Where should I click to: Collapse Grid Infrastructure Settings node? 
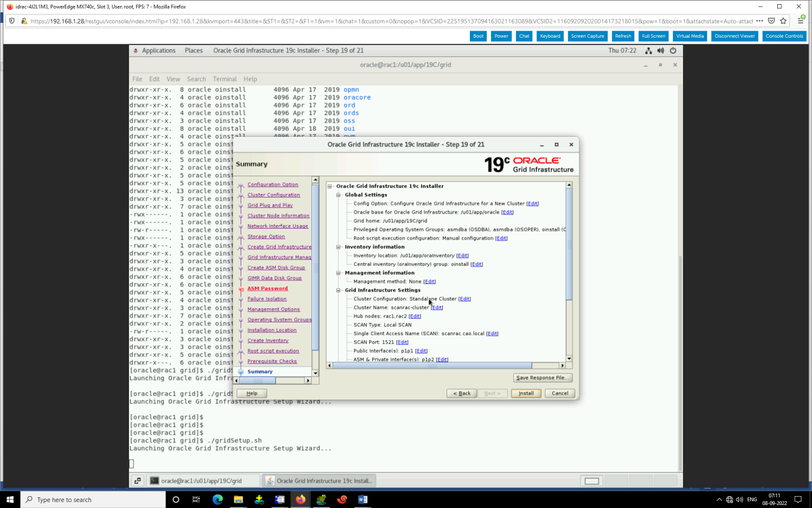(339, 290)
